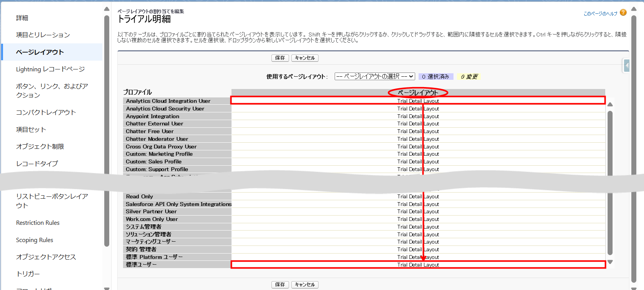Click the ページレイアウト column header

(x=418, y=92)
